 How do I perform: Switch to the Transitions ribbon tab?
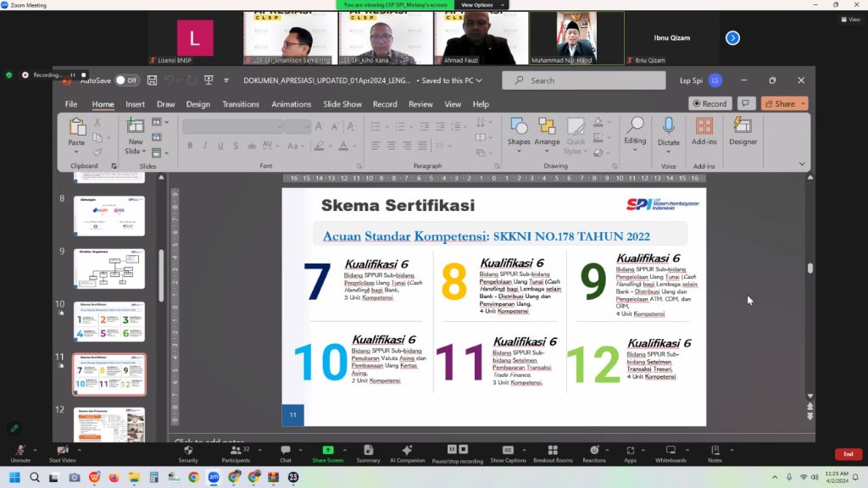240,104
